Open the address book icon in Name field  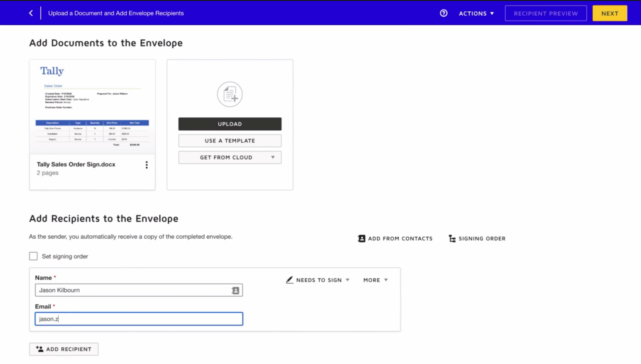(235, 290)
